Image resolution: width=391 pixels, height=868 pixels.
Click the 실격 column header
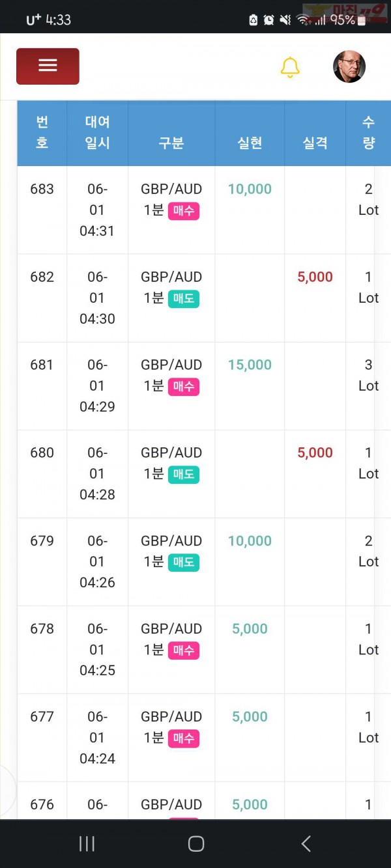pos(315,143)
